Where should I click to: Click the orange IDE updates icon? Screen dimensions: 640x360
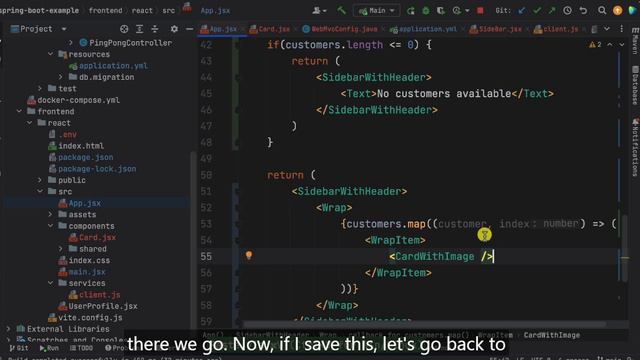(618, 11)
